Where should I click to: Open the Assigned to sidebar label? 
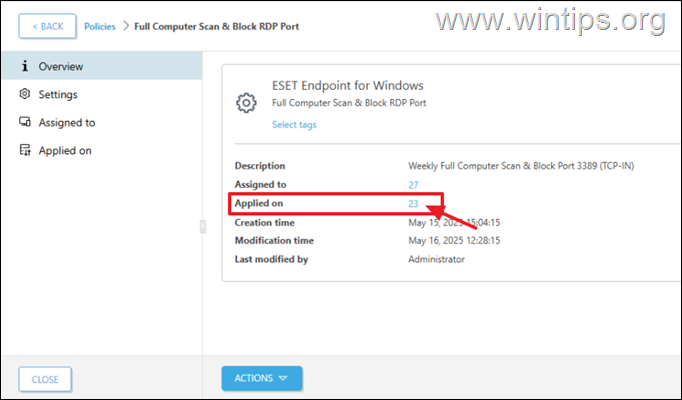pyautogui.click(x=67, y=123)
